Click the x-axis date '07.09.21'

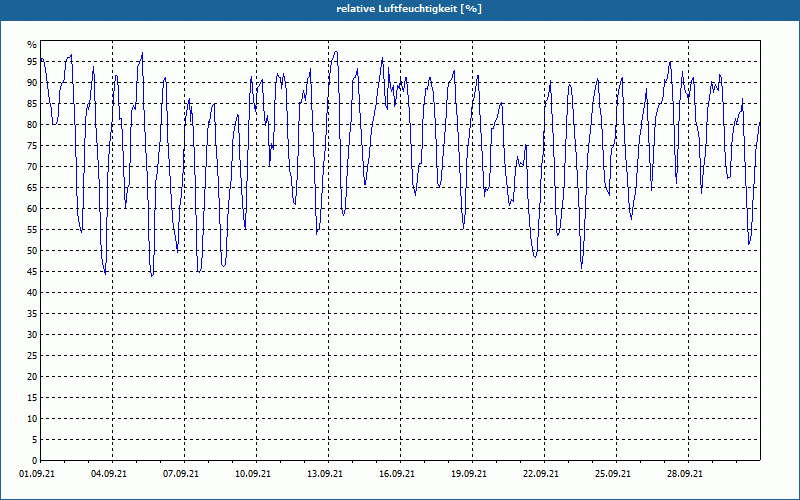(181, 474)
